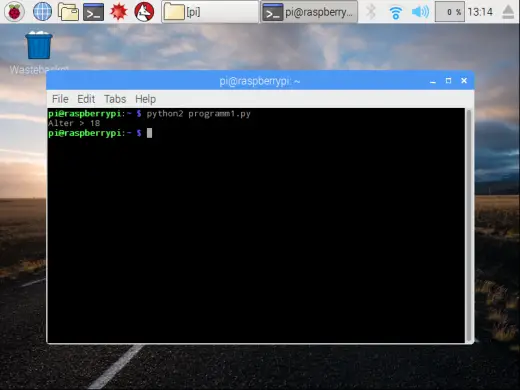
Task: Open the Wi-Fi network menu
Action: click(x=396, y=12)
